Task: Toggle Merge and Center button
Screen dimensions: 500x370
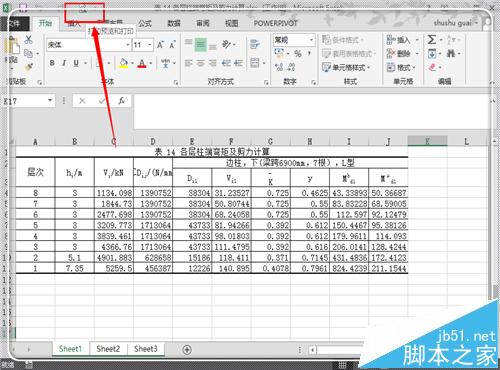Action: pos(255,63)
